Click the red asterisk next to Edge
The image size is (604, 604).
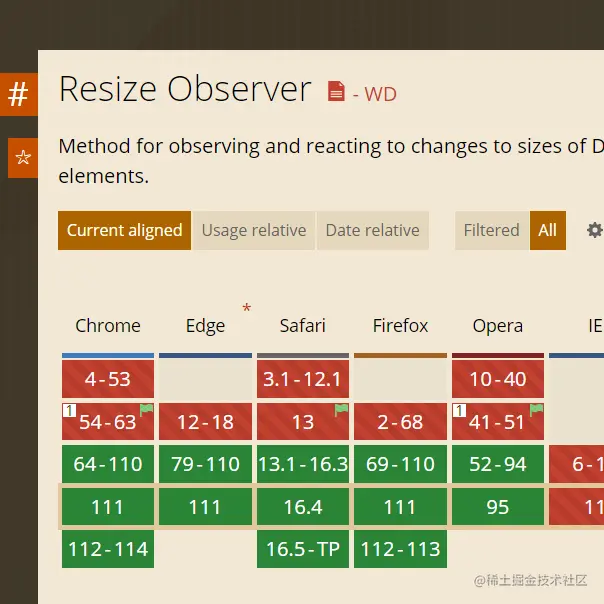[x=247, y=309]
